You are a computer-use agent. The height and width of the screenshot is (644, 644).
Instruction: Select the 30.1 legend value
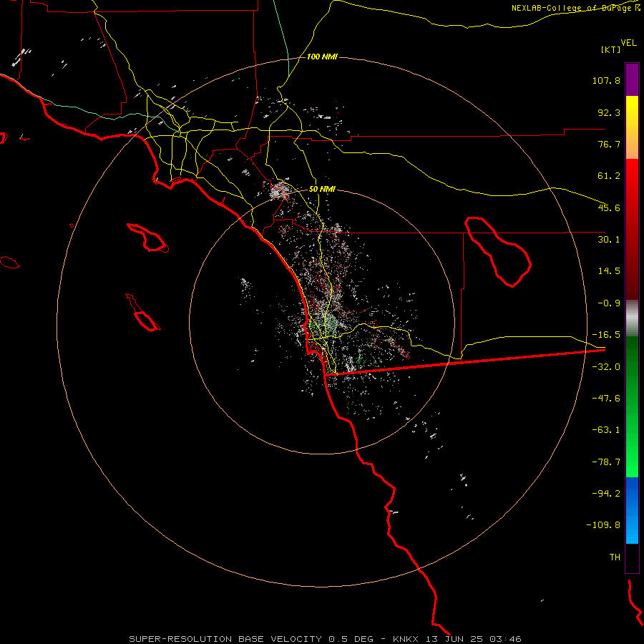[609, 240]
